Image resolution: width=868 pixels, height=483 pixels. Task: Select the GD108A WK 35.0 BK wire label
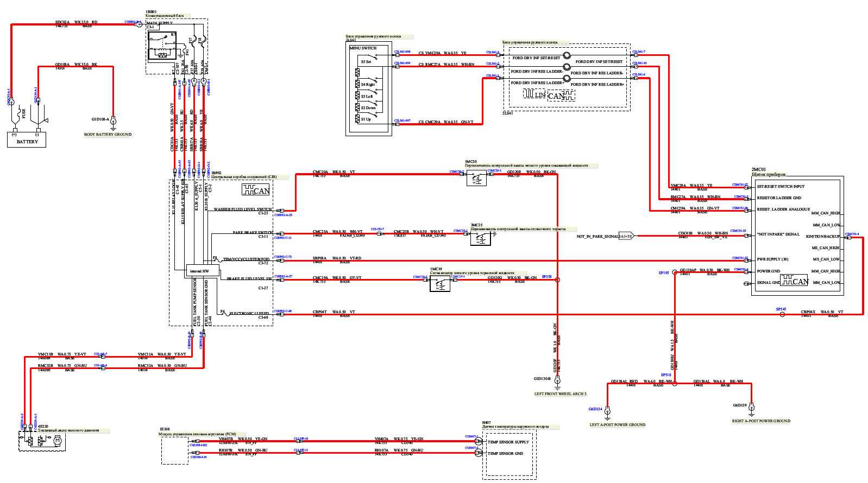pos(76,65)
